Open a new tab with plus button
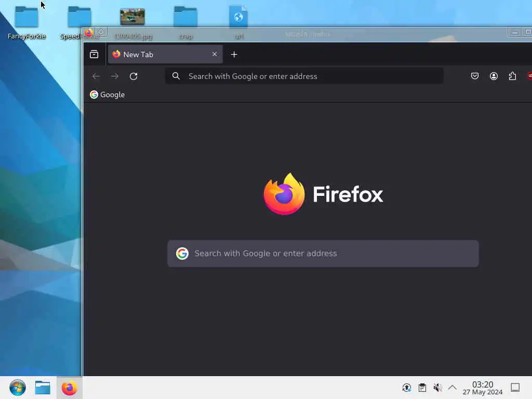Screen dimensions: 532x399 click(x=234, y=54)
